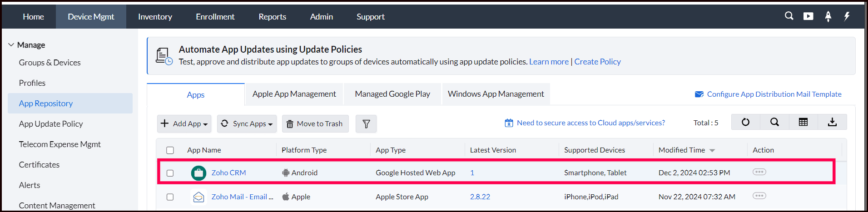Click the column chooser table icon
Image resolution: width=868 pixels, height=212 pixels.
coord(803,122)
